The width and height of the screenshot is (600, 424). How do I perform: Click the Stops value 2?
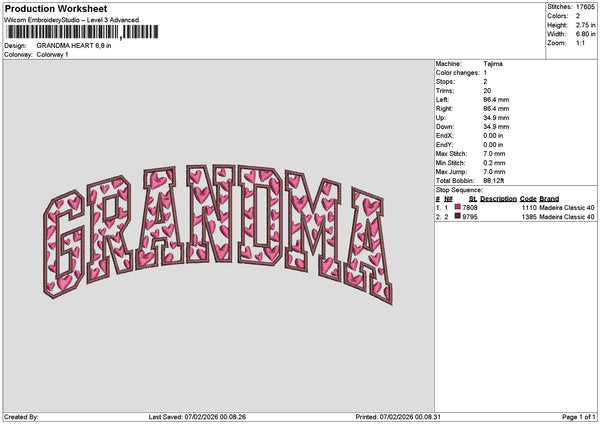[485, 82]
